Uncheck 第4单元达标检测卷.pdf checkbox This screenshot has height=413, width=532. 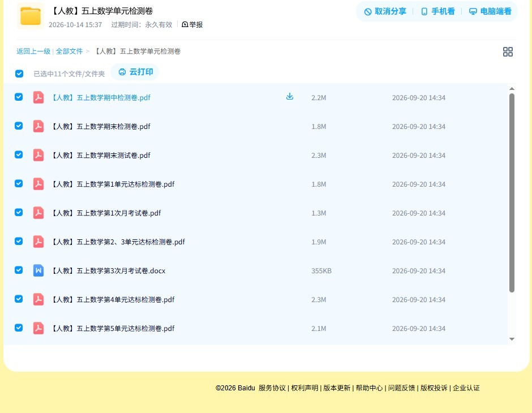point(19,299)
